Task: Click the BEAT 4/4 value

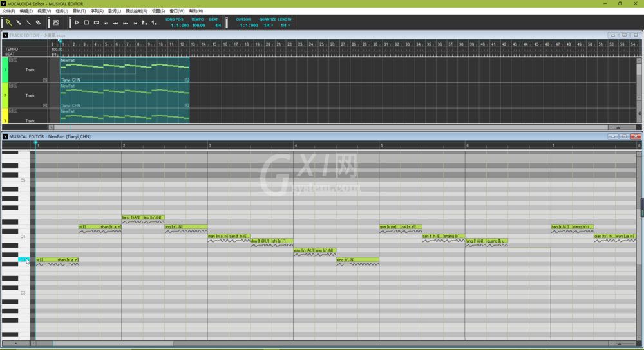Action: (218, 26)
